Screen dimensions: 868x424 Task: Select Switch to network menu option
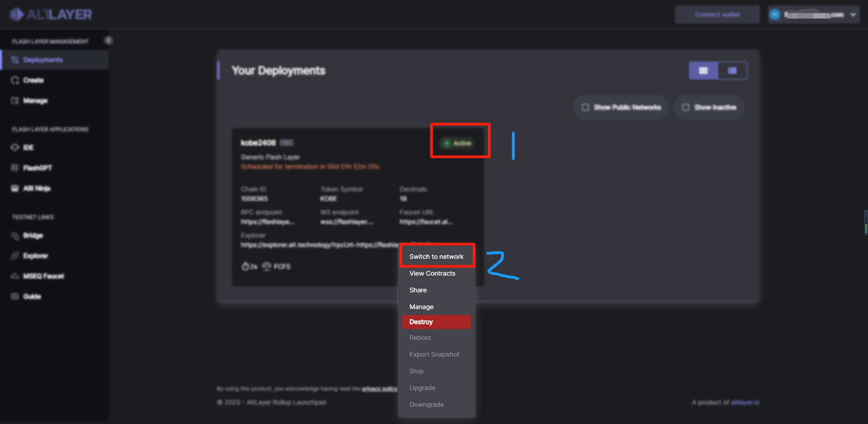[436, 257]
